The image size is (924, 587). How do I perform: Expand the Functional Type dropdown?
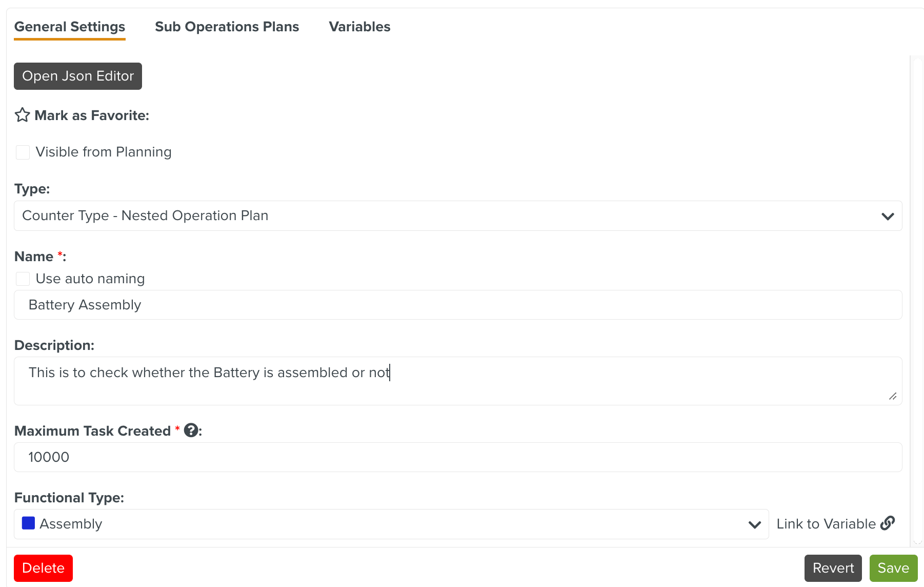click(x=391, y=524)
